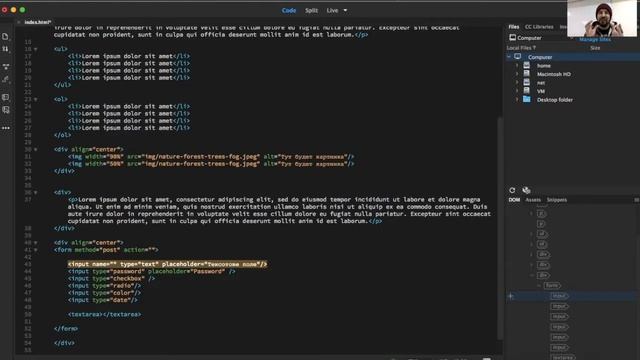This screenshot has height=360, width=640.
Task: Click the refresh icon above the DOM tab
Action: tap(512, 190)
